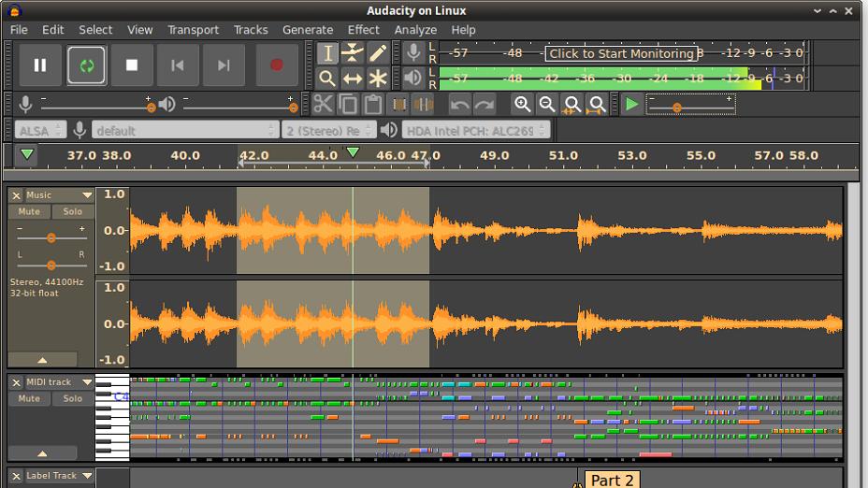The image size is (868, 488).
Task: Solo the MIDI track
Action: [73, 399]
